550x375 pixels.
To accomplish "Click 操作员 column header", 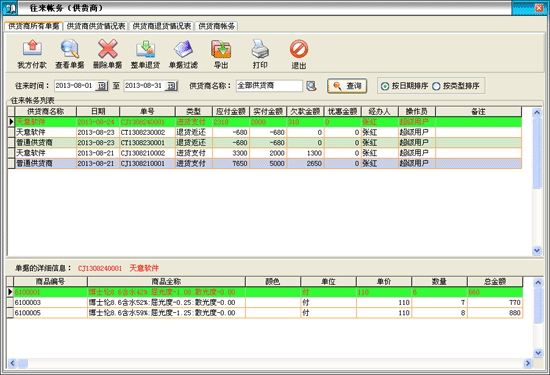I will [x=417, y=112].
